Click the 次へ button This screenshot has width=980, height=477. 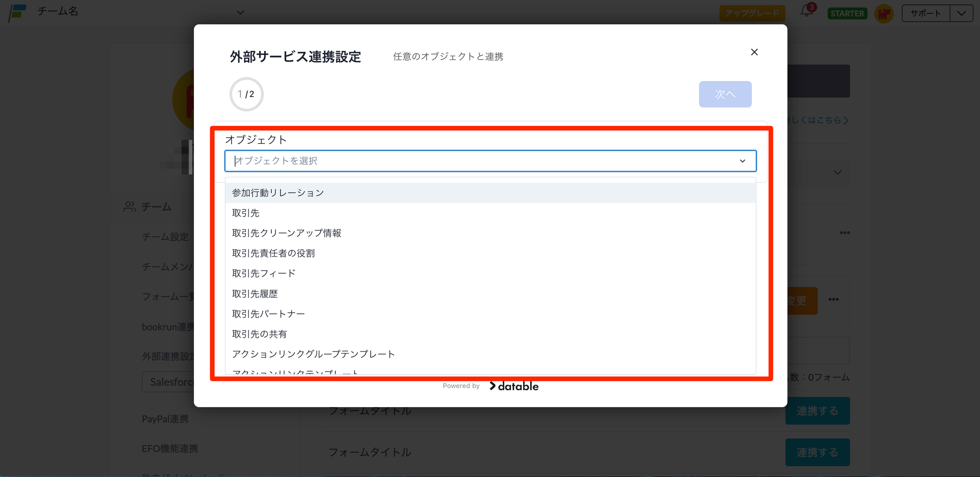point(725,94)
